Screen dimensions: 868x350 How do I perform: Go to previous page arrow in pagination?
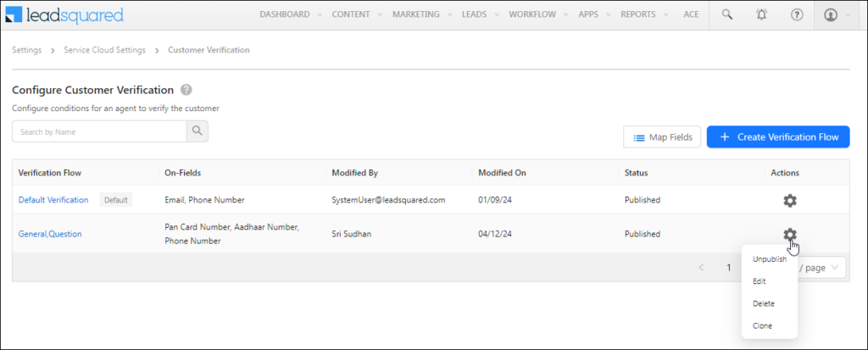click(701, 268)
